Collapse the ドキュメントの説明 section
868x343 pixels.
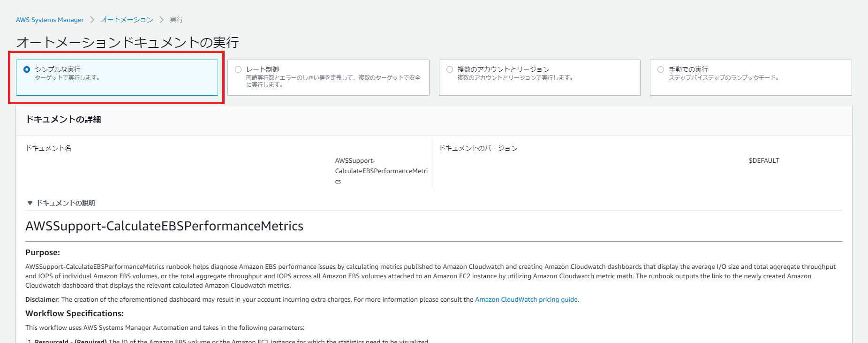click(x=61, y=203)
